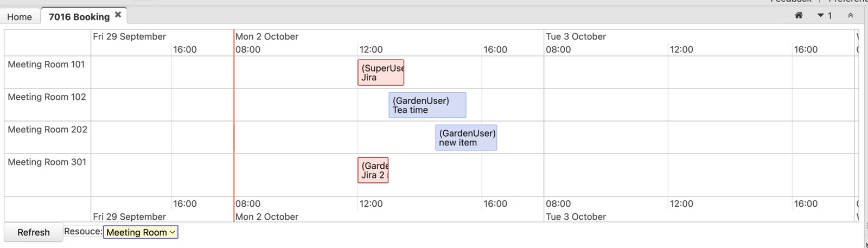
Task: Open the tab list dropdown arrow
Action: pyautogui.click(x=821, y=15)
